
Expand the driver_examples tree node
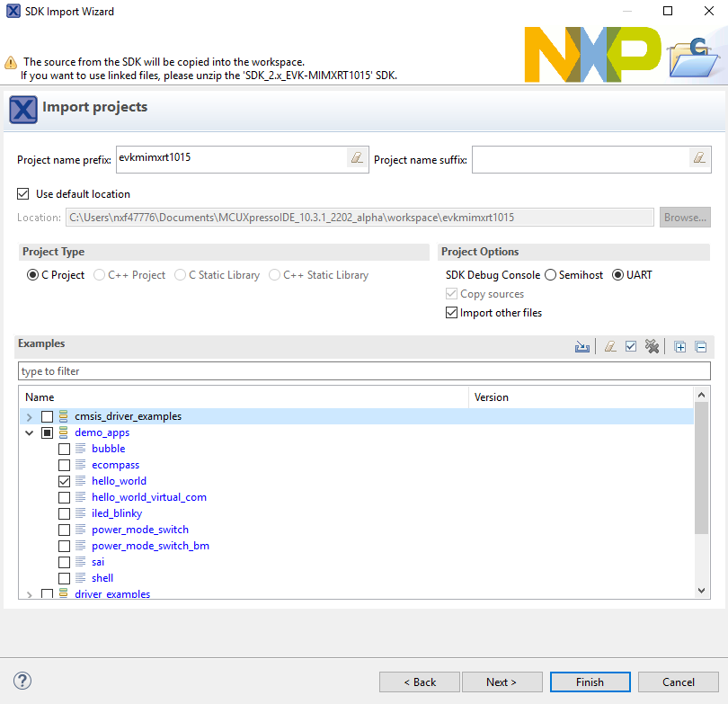click(30, 594)
